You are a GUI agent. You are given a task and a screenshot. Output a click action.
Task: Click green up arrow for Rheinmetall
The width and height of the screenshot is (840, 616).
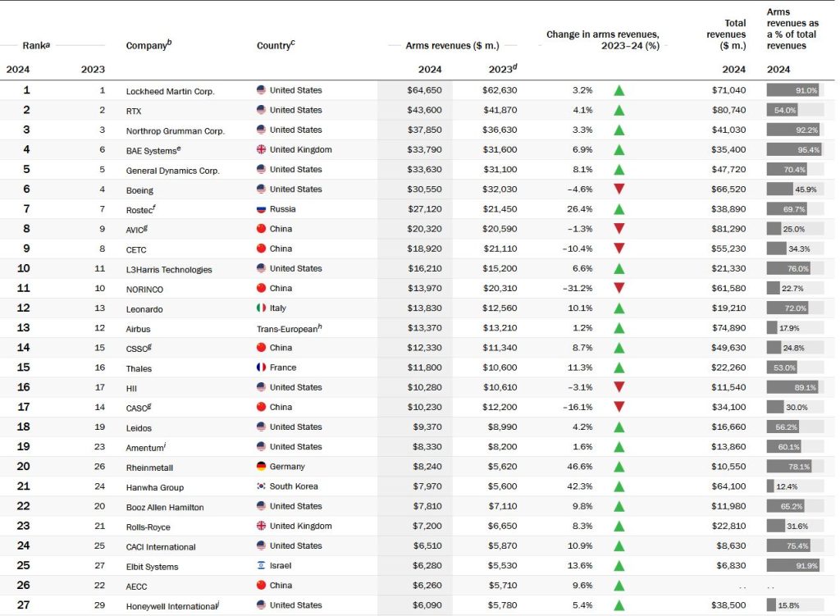619,467
